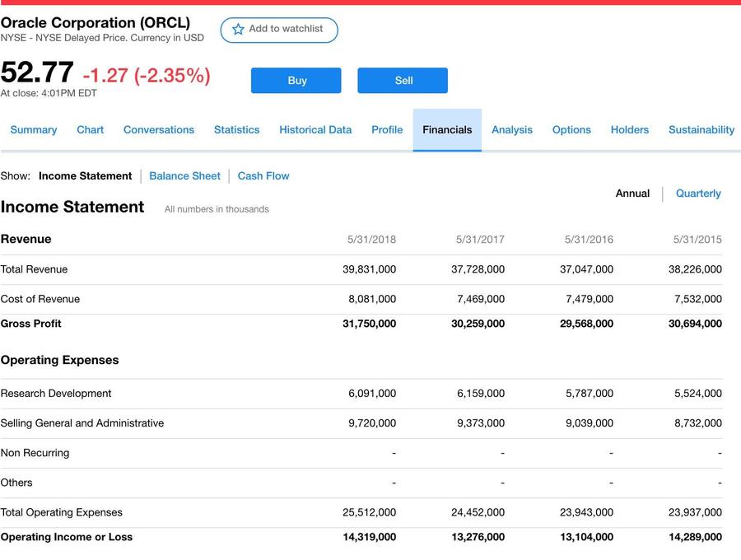
Task: Switch to the Options tab
Action: 571,130
